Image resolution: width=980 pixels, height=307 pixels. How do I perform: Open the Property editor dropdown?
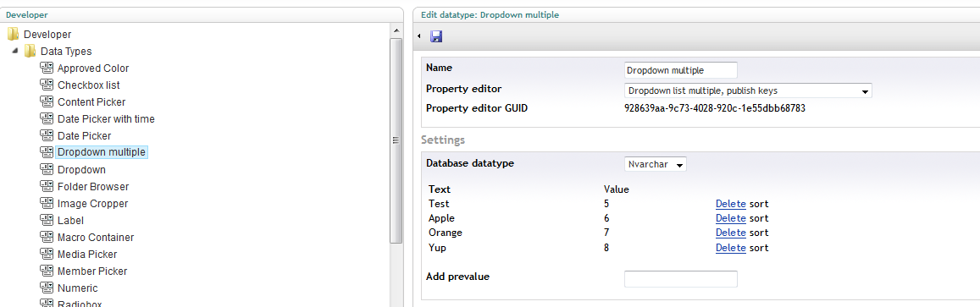pos(748,90)
